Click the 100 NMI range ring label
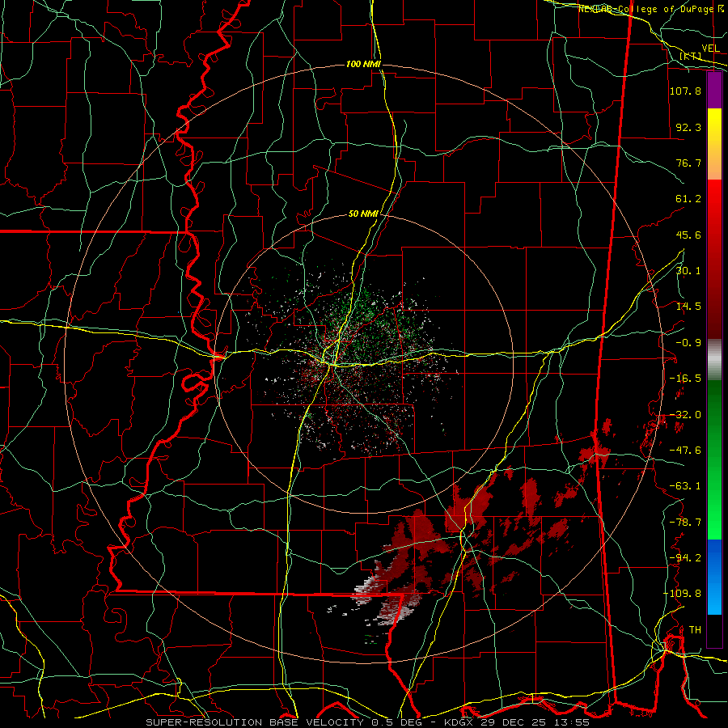Screen dimensions: 728x728 (x=363, y=64)
